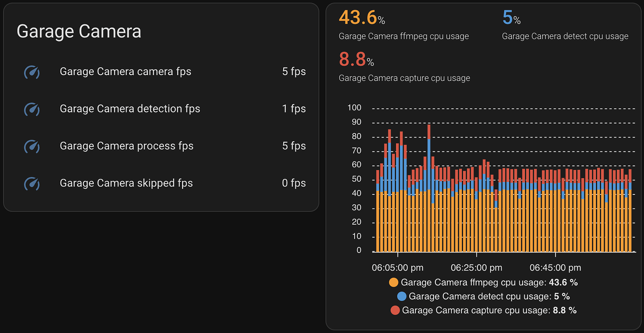Click the 06:25:00 pm time axis label
This screenshot has height=333, width=644.
pos(476,268)
